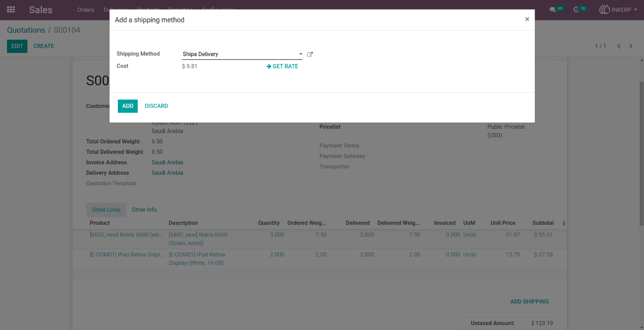644x330 pixels.
Task: Click the CREATE button
Action: coord(44,46)
